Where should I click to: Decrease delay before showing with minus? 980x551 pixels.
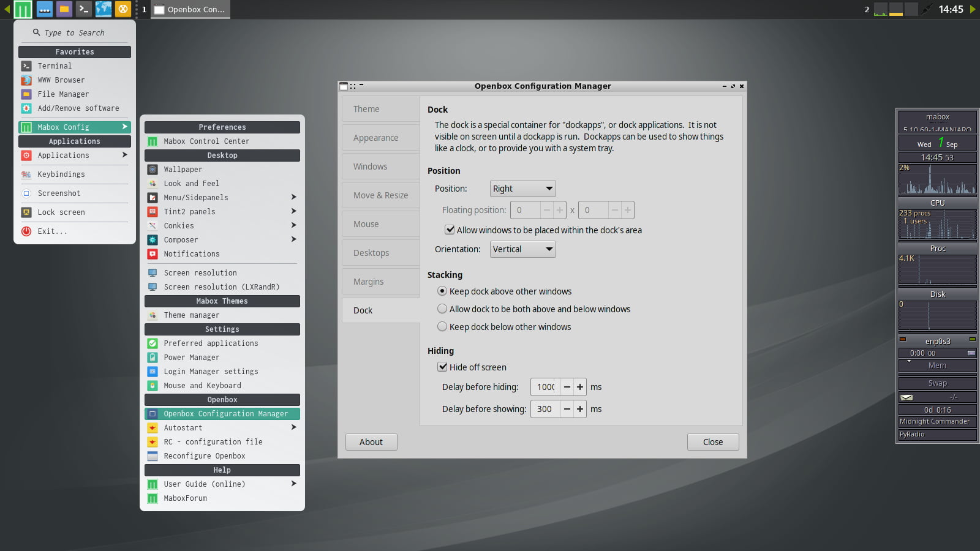[x=567, y=409]
